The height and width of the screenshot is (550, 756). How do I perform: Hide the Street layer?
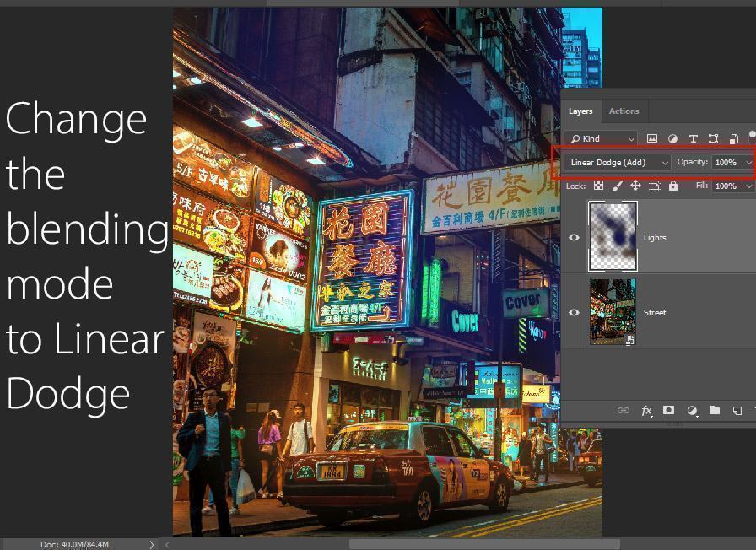coord(575,312)
